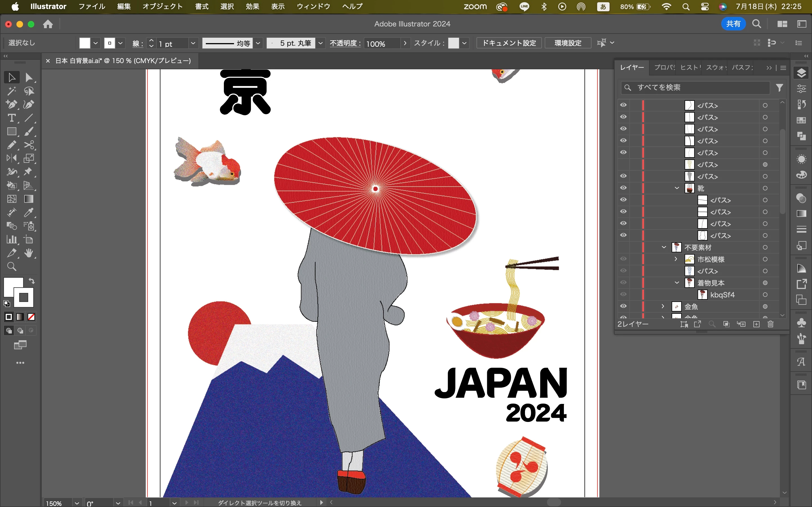Open the stroke weight dropdown
Image resolution: width=812 pixels, height=507 pixels.
pos(193,43)
